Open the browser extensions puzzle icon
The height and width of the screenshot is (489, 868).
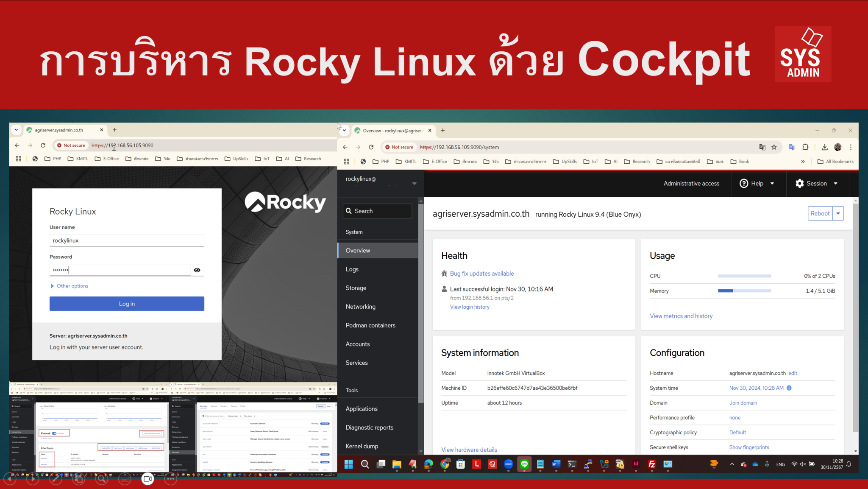(805, 147)
